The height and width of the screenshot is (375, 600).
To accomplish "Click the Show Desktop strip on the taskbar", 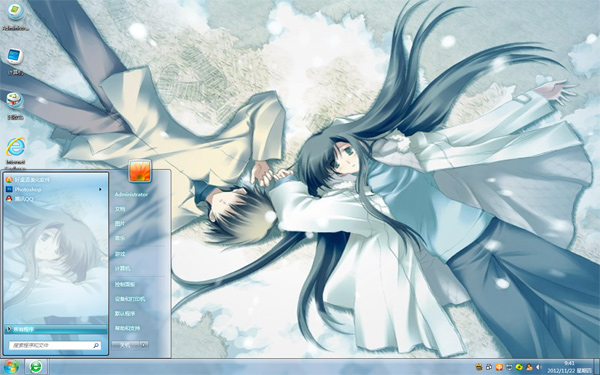I will [596, 367].
